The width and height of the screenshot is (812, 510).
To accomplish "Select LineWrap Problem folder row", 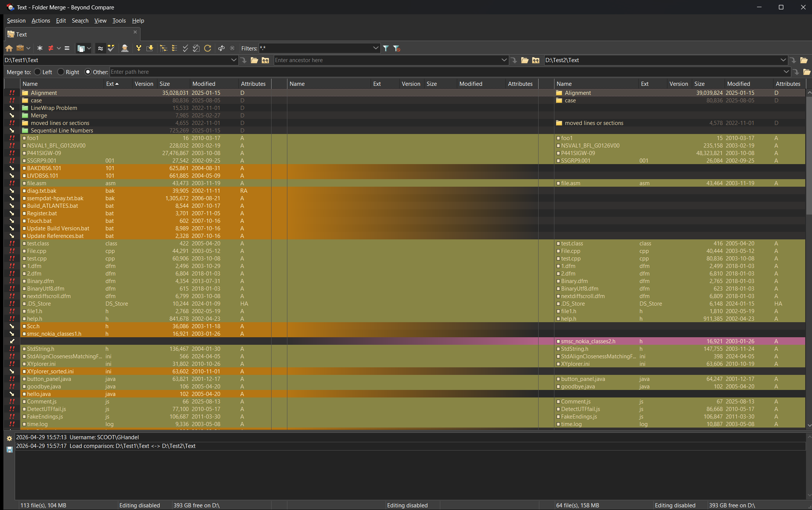I will coord(145,108).
